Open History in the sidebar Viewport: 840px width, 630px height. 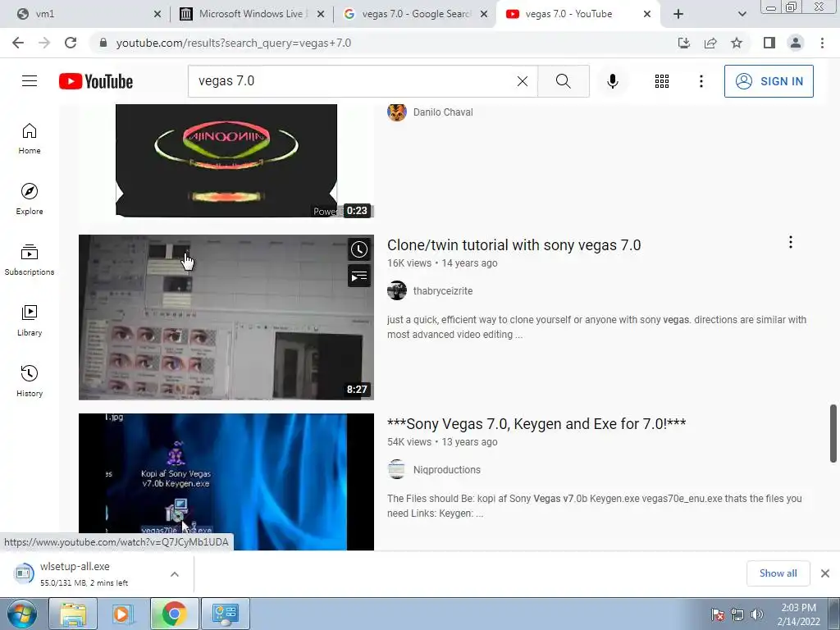(x=30, y=381)
